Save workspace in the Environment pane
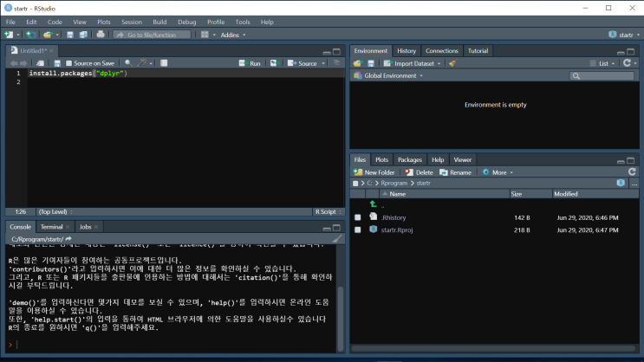 tap(371, 63)
